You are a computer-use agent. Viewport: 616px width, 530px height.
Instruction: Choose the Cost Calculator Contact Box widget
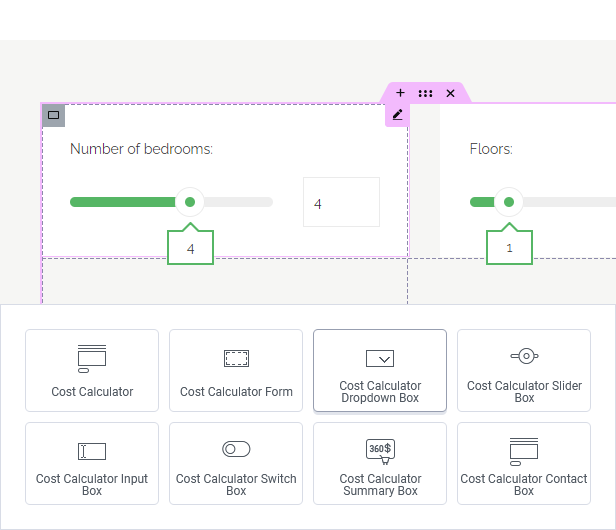pyautogui.click(x=524, y=463)
